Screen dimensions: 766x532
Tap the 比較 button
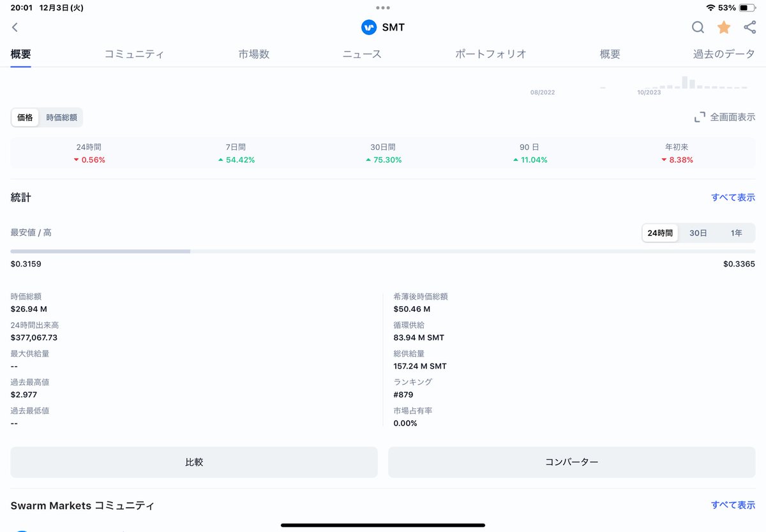pos(194,462)
